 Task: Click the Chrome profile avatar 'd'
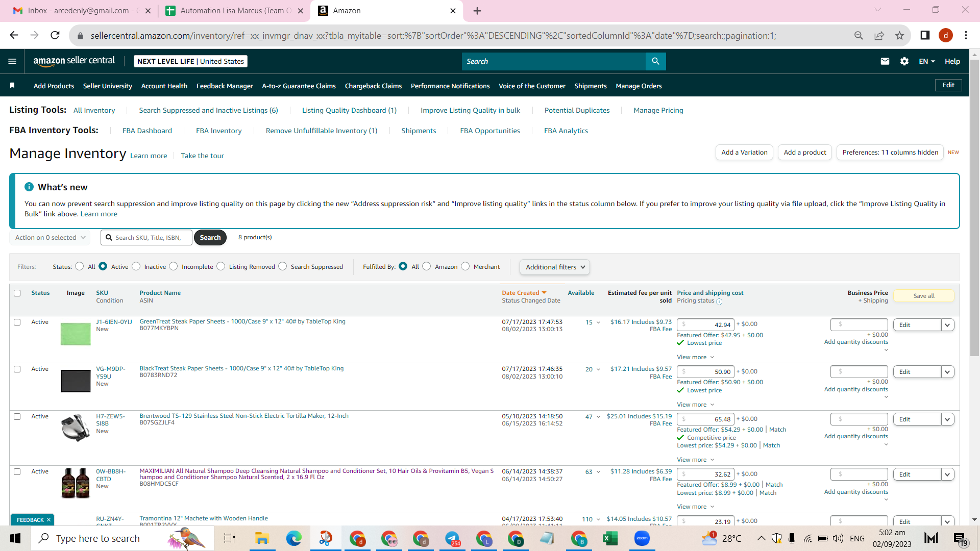(x=946, y=35)
